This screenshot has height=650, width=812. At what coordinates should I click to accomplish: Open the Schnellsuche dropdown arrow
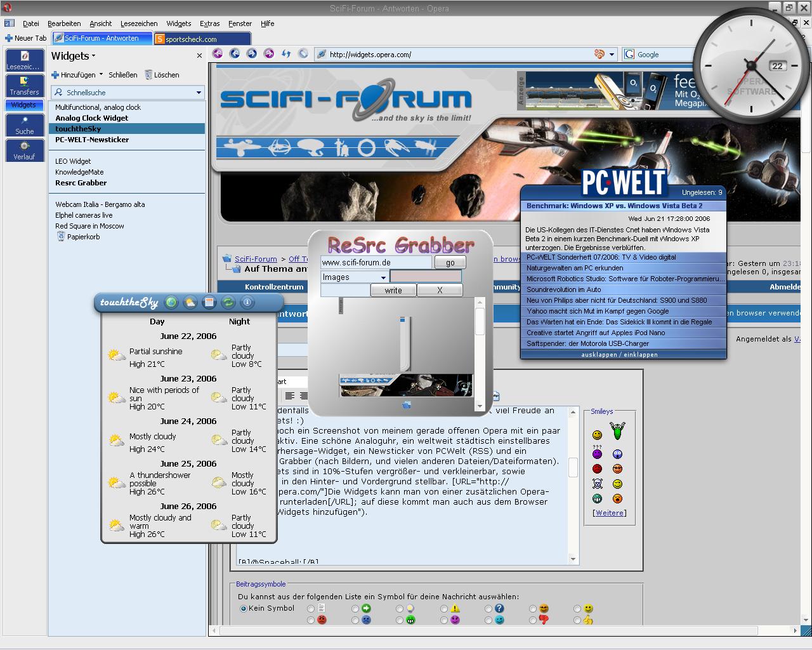(198, 93)
